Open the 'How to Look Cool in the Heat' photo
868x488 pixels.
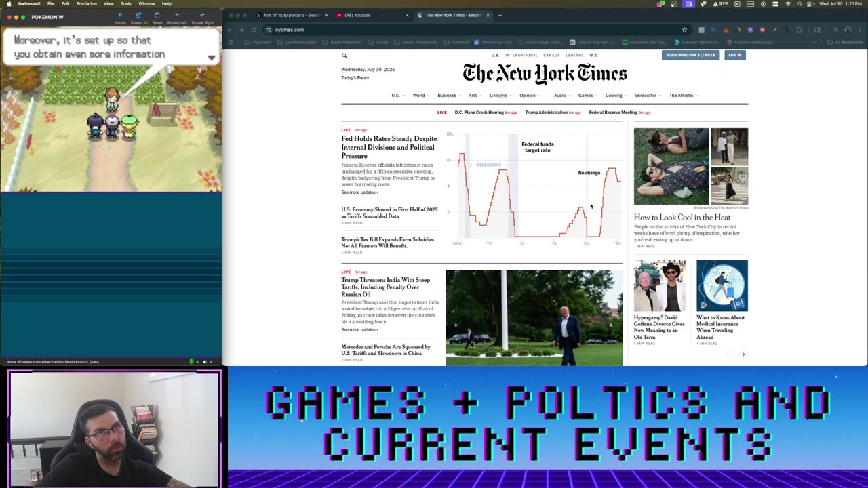coord(671,166)
